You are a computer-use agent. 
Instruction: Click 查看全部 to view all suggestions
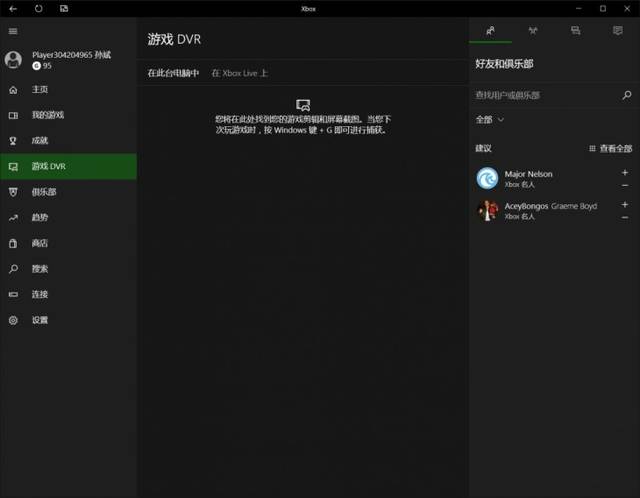(x=611, y=149)
